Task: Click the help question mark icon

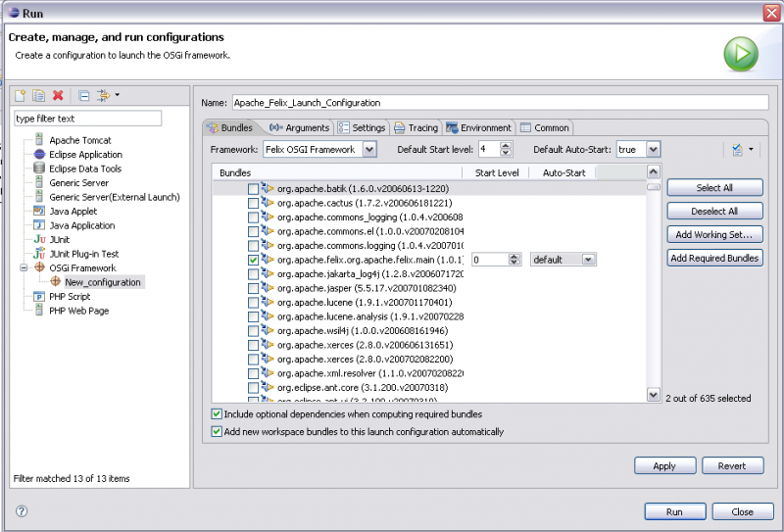Action: 22,511
